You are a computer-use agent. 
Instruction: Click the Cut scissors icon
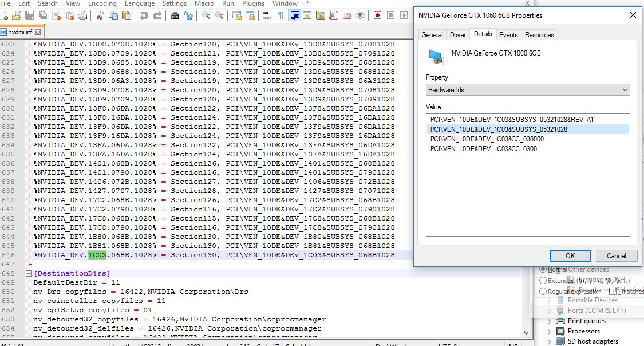point(100,15)
